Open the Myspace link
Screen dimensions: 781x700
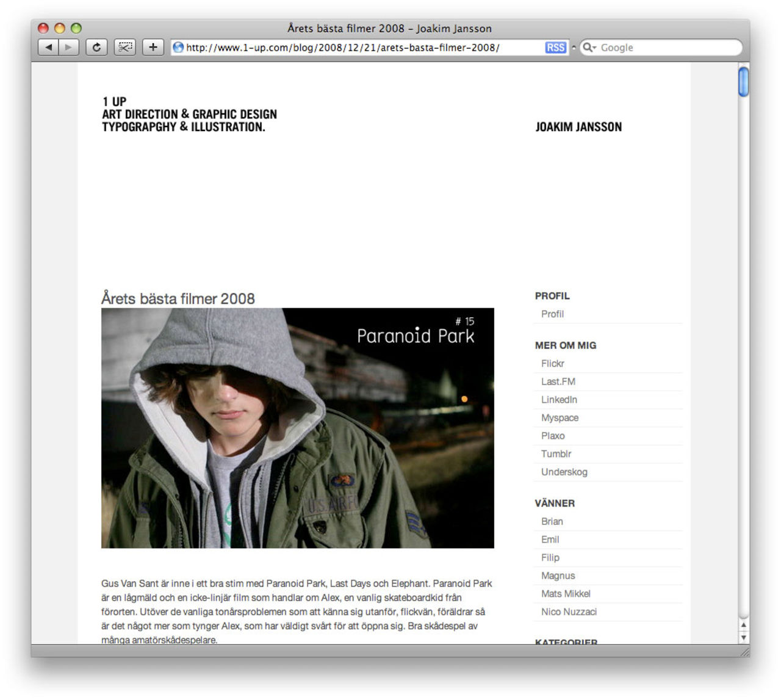(560, 417)
